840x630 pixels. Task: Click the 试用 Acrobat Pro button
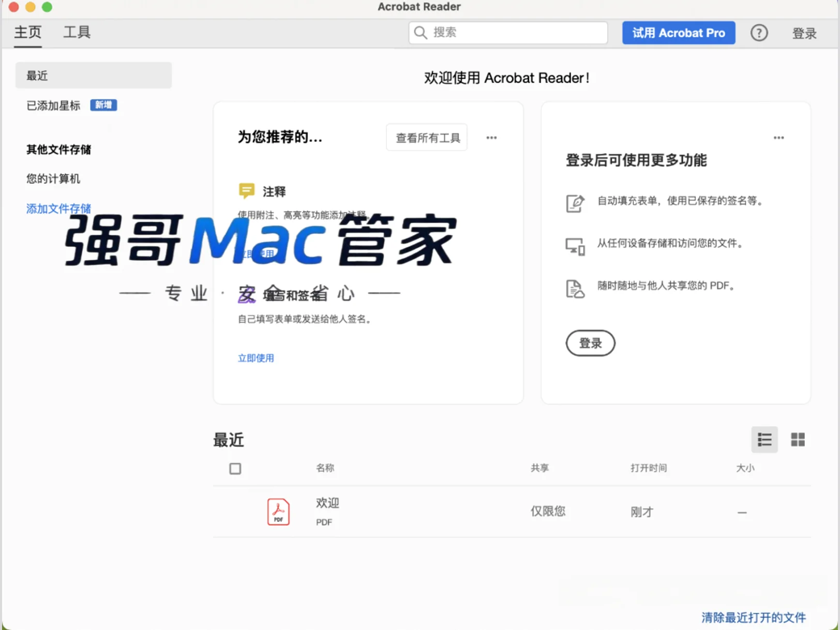[x=679, y=33]
